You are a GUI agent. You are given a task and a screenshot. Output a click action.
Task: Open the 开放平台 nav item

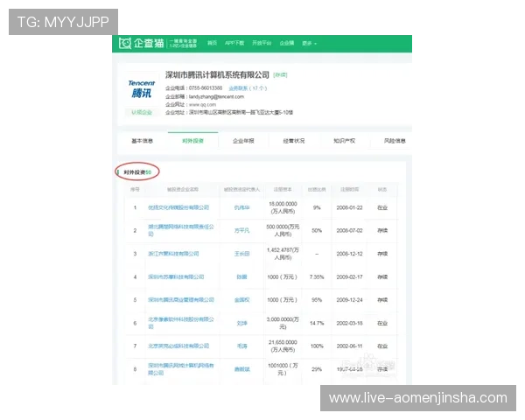click(262, 43)
